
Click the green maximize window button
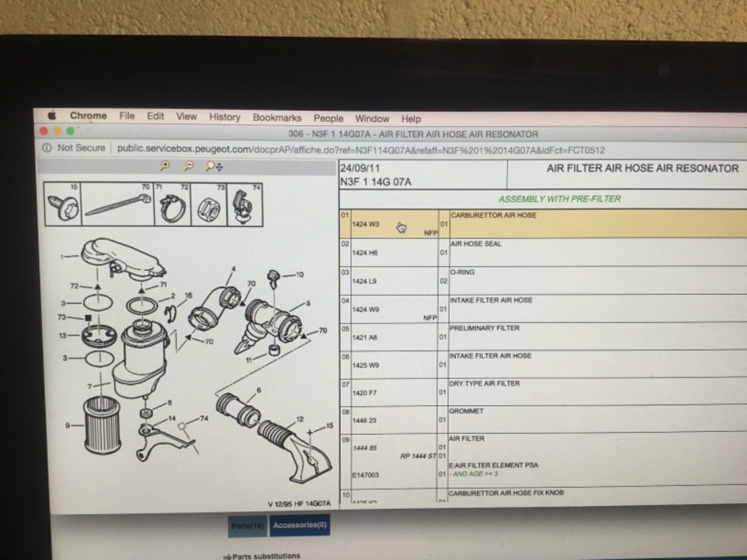(x=70, y=132)
